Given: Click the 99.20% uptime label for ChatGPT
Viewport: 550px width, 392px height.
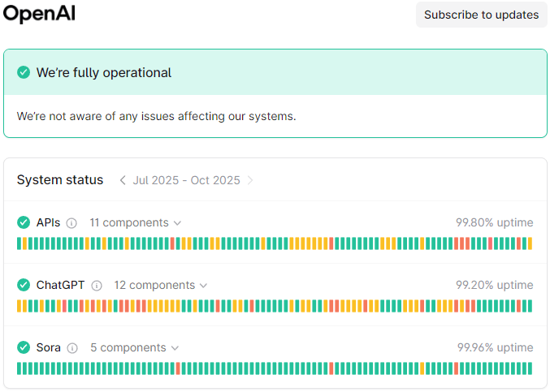Looking at the screenshot, I should [494, 285].
